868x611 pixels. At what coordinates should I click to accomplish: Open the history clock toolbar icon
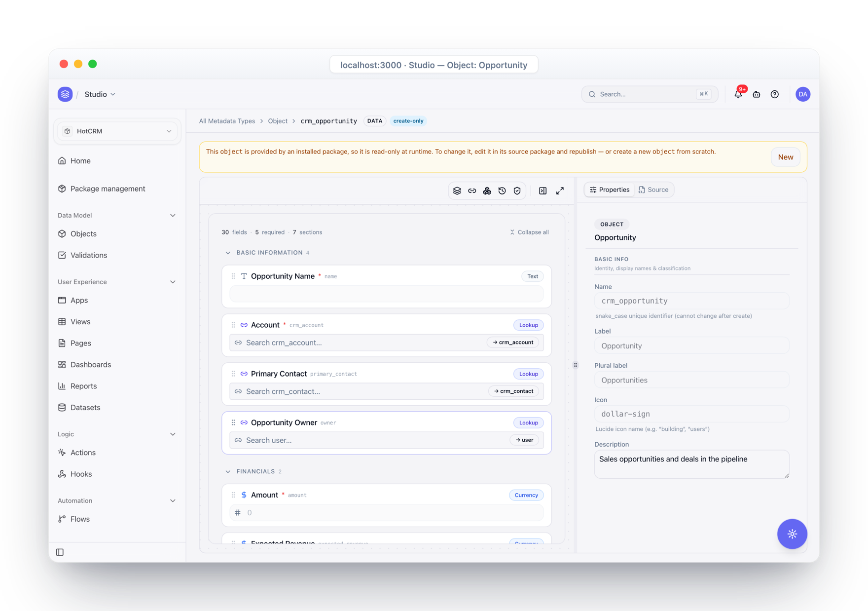tap(502, 191)
